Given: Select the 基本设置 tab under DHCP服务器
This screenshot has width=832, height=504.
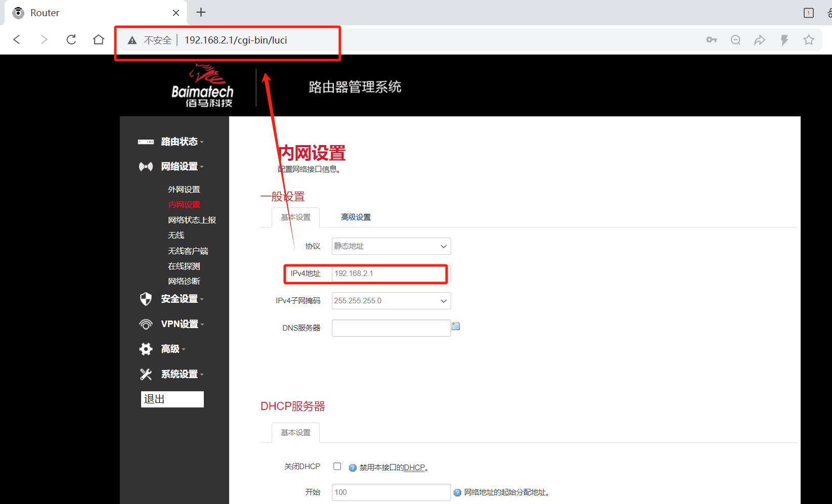Looking at the screenshot, I should pos(295,433).
